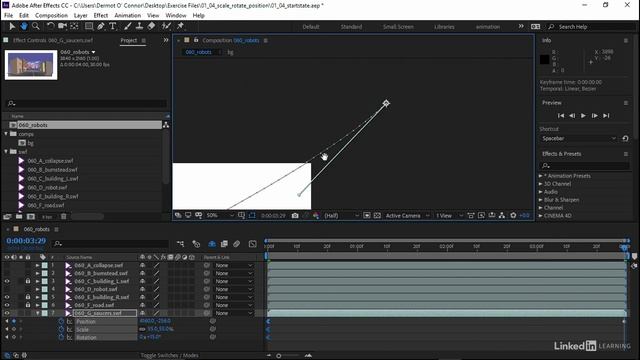Open the 50% magnification dropdown

[220, 216]
